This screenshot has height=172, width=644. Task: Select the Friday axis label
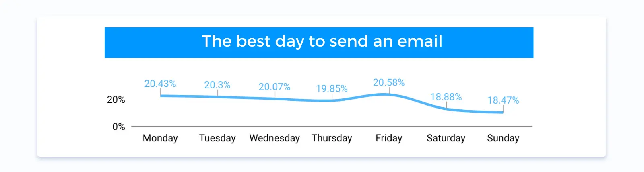389,138
